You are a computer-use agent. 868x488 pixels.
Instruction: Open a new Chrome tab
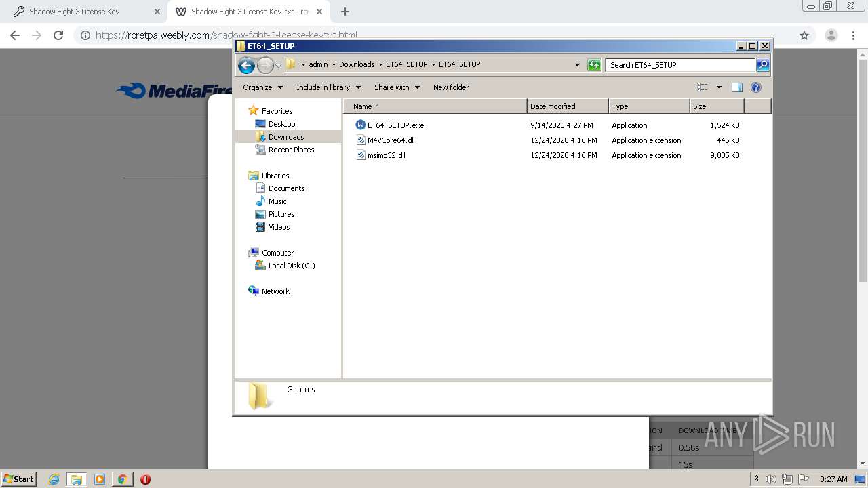click(x=345, y=12)
